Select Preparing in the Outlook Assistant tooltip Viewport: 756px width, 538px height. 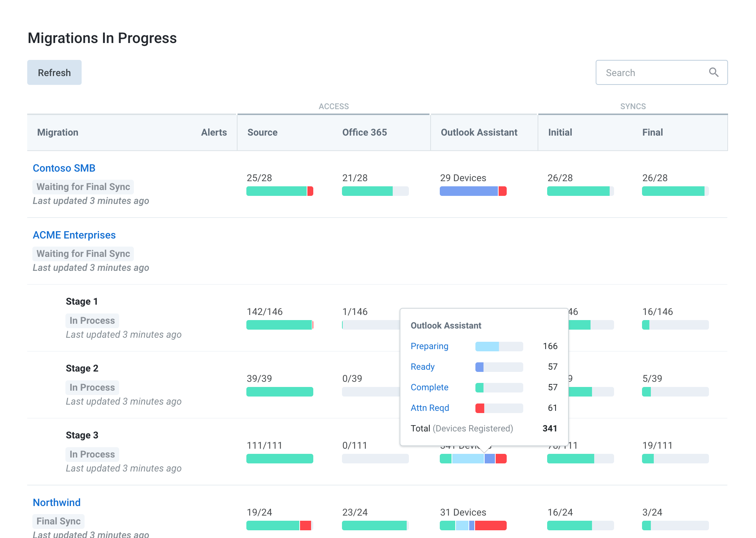click(429, 346)
